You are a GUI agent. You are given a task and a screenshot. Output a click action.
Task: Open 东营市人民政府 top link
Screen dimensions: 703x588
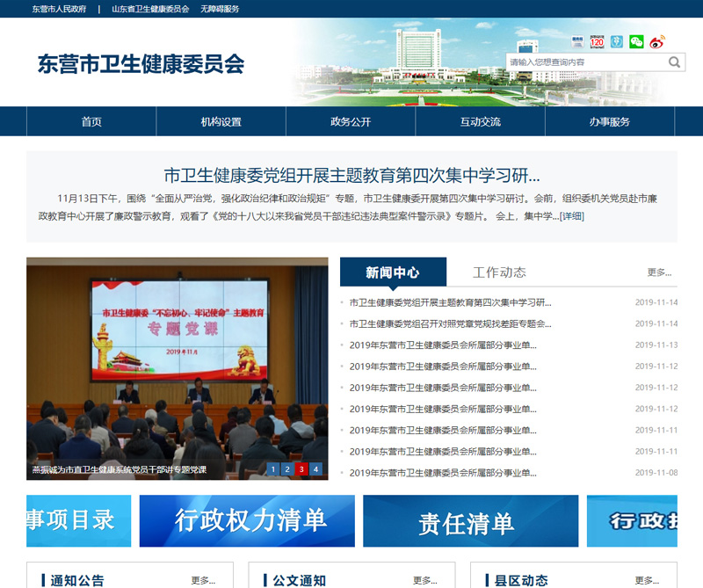click(x=59, y=9)
